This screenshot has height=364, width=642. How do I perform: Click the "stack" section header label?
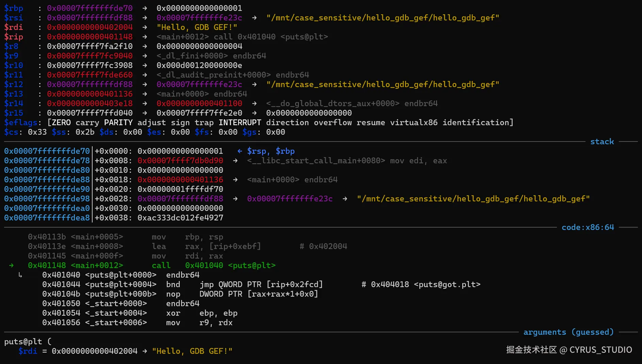(x=602, y=142)
